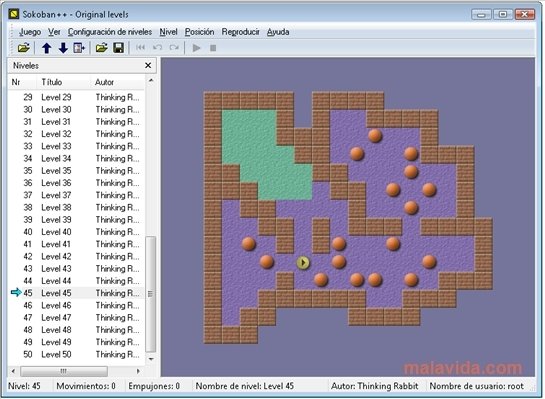545x399 pixels.
Task: Sort levels by Nr column header
Action: [22, 82]
